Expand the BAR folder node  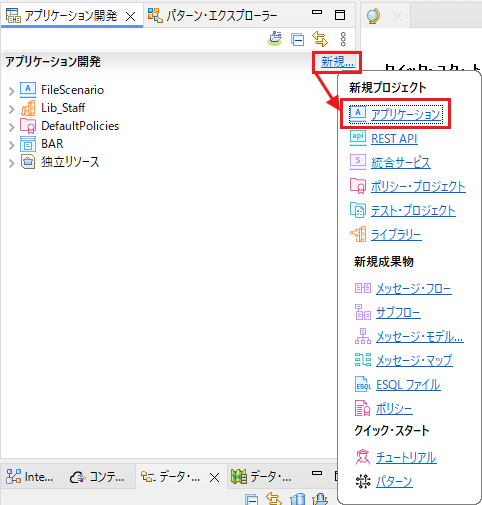(x=12, y=145)
